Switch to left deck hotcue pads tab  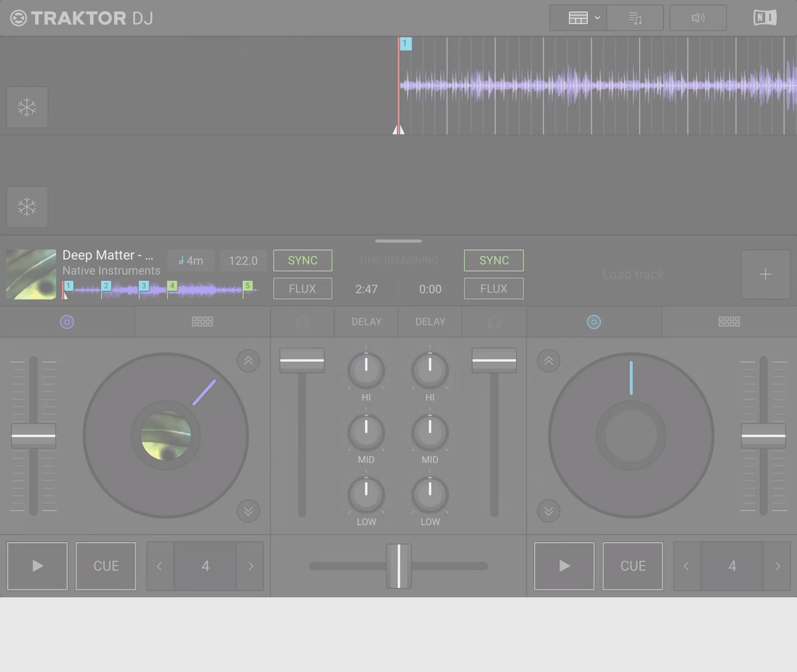[x=202, y=322]
